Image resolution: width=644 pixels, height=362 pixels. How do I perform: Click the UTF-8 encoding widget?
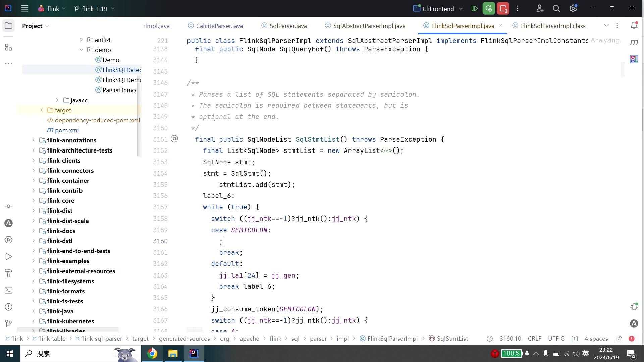point(556,339)
